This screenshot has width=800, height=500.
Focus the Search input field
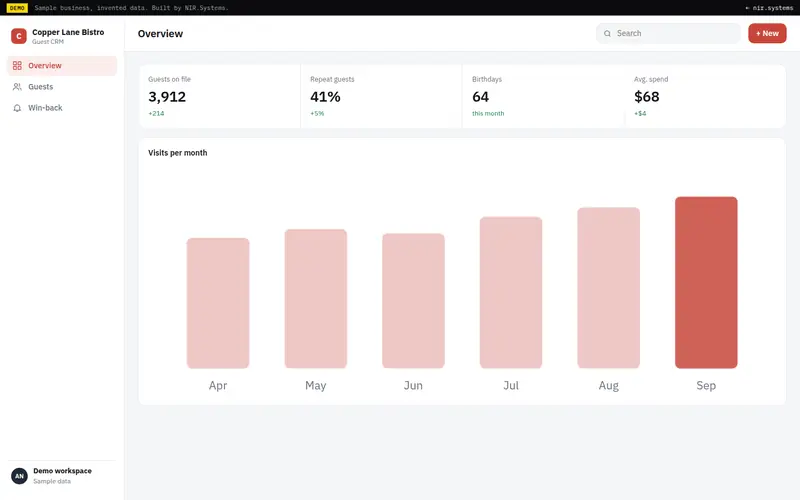tap(668, 33)
